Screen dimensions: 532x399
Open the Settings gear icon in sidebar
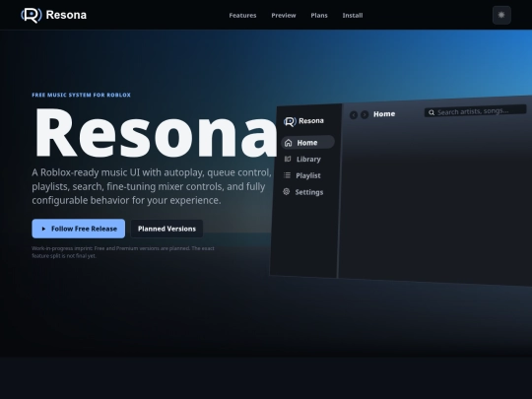tap(287, 192)
